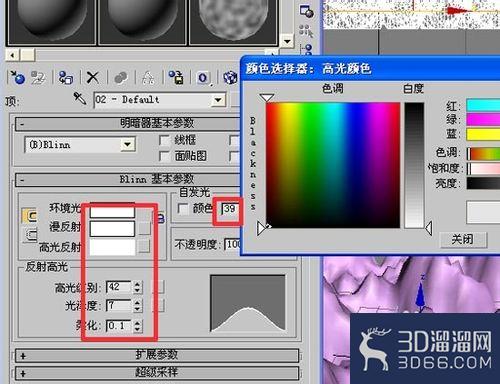This screenshot has width=500, height=384.
Task: Click sample slots vertical scroll down arrow
Action: [x=287, y=41]
